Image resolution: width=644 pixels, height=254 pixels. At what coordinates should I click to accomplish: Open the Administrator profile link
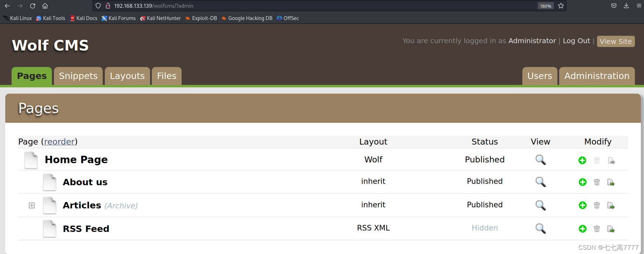pos(532,41)
